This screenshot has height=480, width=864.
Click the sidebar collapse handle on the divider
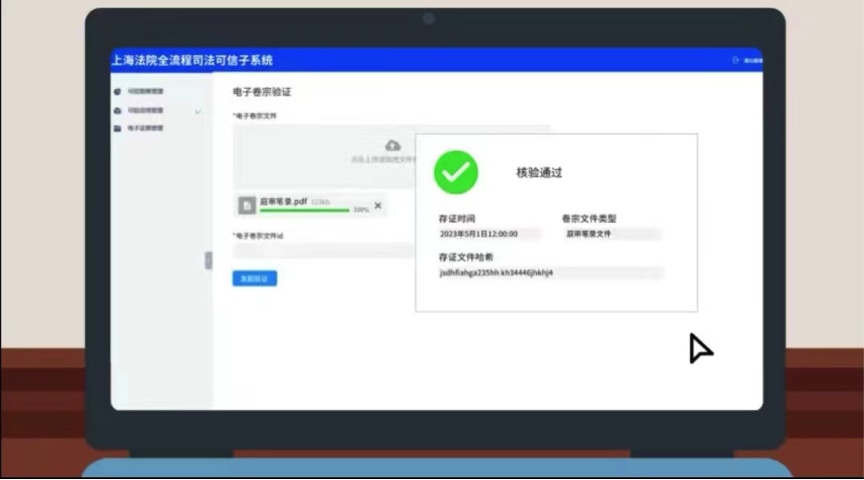(208, 260)
